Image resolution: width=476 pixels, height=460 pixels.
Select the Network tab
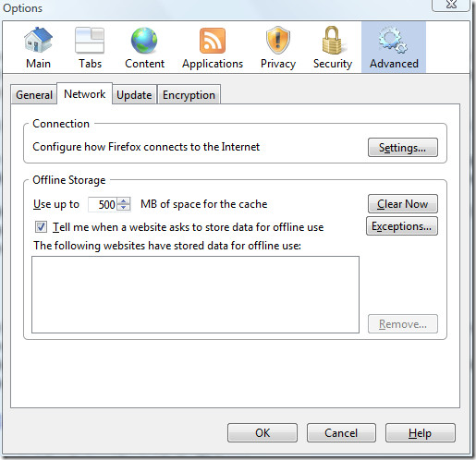85,94
